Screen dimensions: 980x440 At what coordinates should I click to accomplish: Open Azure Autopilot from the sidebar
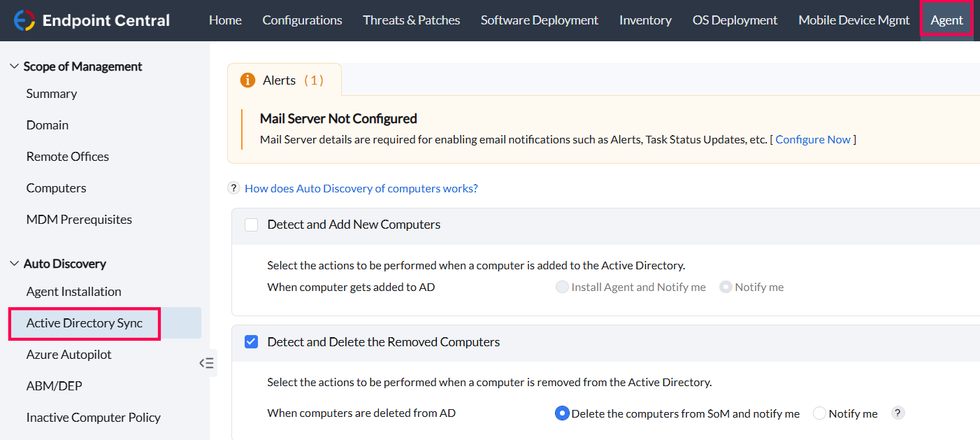[x=69, y=355]
